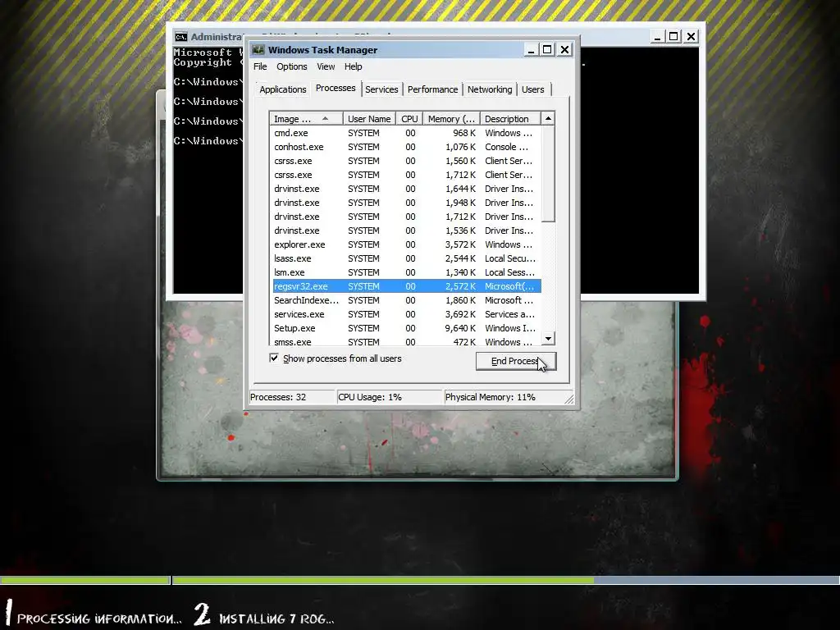Select the lsass.exe process
The height and width of the screenshot is (630, 840).
(405, 258)
